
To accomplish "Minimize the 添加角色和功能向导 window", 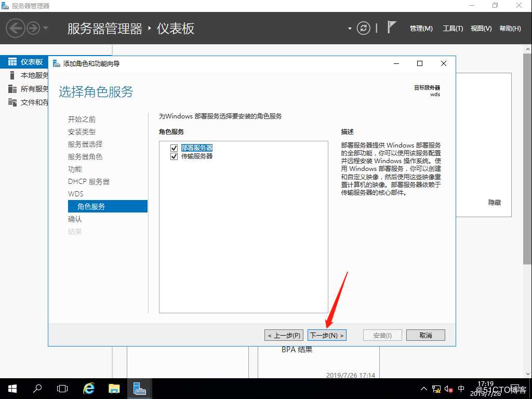I will click(396, 63).
